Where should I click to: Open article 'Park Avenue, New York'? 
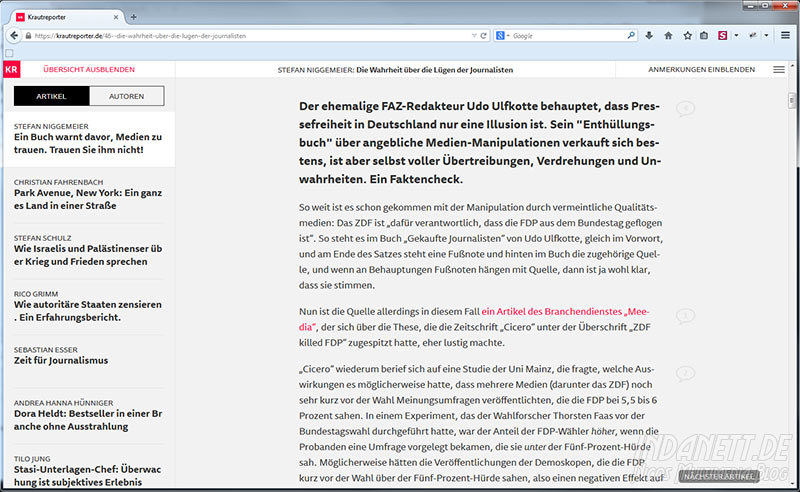click(88, 199)
